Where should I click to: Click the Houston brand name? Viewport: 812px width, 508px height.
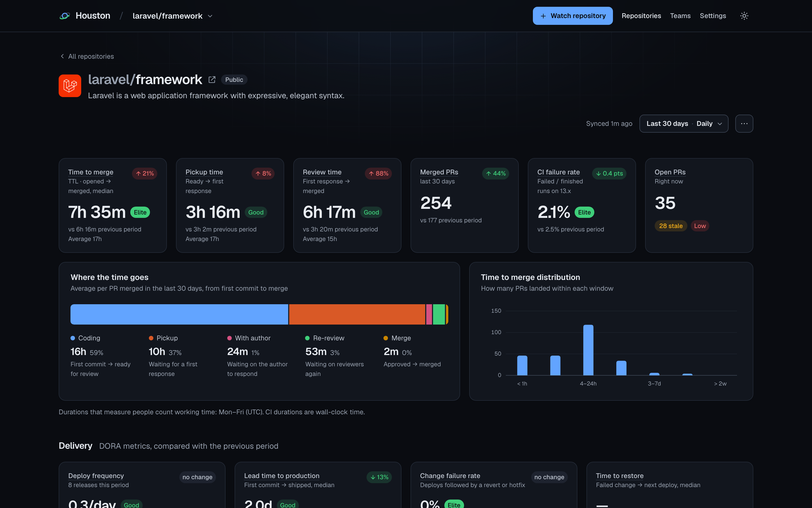click(x=93, y=16)
